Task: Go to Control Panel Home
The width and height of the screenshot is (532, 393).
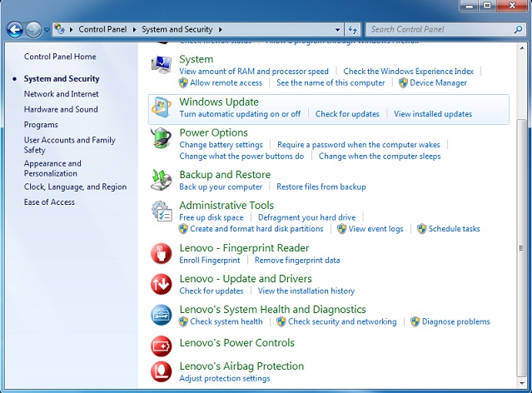Action: [60, 57]
